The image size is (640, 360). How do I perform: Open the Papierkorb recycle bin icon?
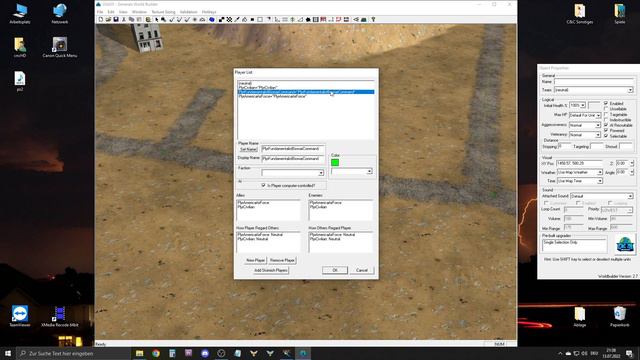tap(620, 316)
